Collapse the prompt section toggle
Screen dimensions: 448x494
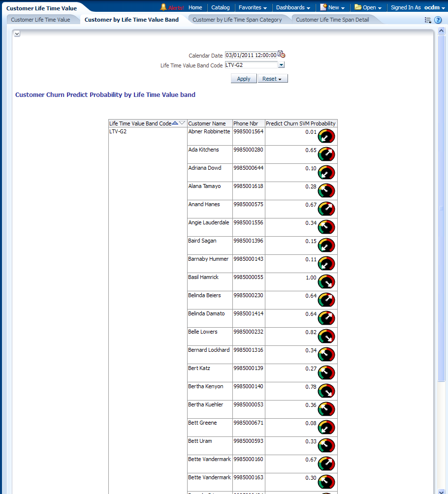17,33
